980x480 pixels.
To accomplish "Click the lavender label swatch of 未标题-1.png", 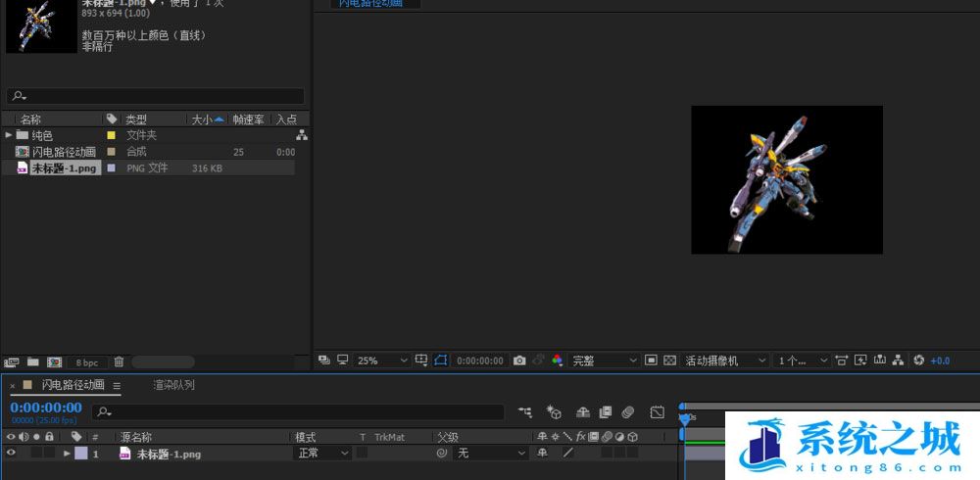I will (x=112, y=168).
